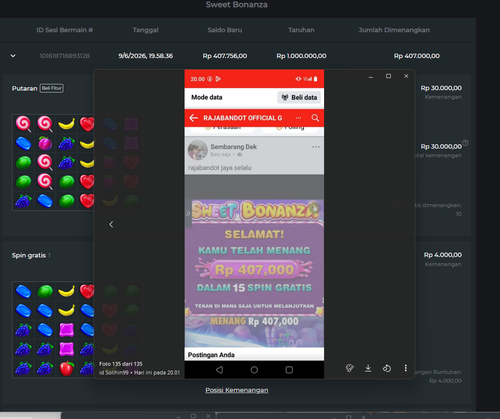Click the Foto 135 dari 135 caption

[x=121, y=364]
